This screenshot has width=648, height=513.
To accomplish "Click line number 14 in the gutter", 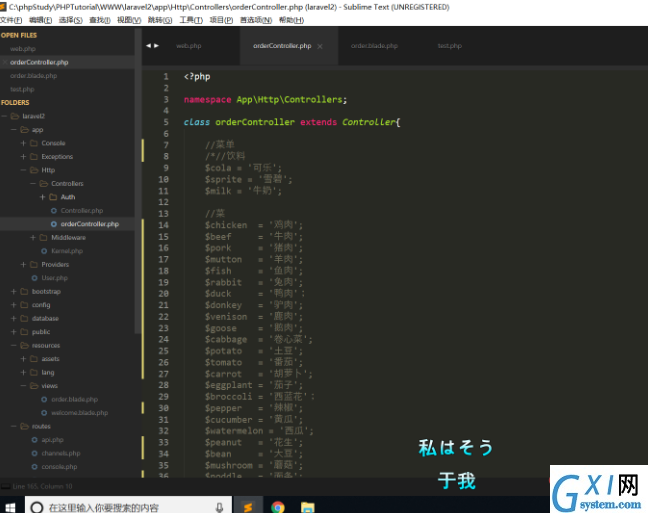I will click(164, 225).
